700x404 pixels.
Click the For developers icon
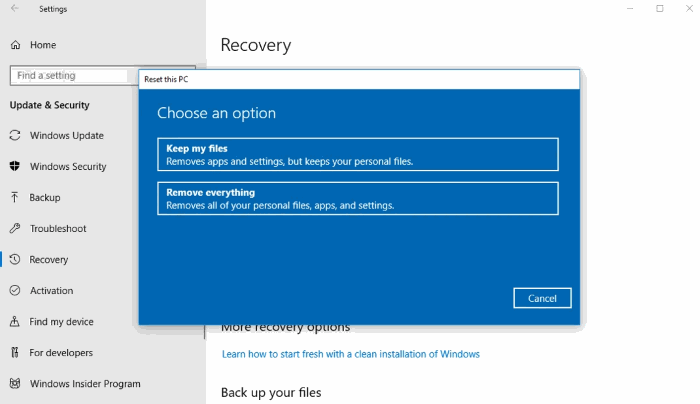pos(15,353)
